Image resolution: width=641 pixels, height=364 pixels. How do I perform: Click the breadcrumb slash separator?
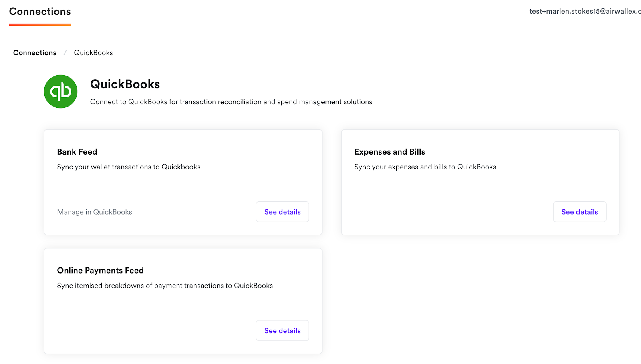pyautogui.click(x=65, y=53)
